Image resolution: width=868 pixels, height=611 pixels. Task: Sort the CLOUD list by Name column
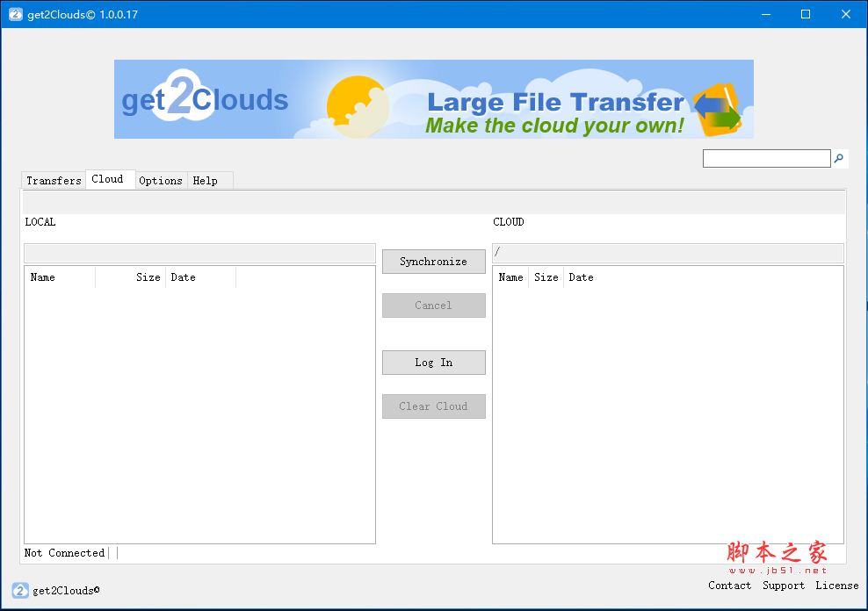tap(511, 277)
